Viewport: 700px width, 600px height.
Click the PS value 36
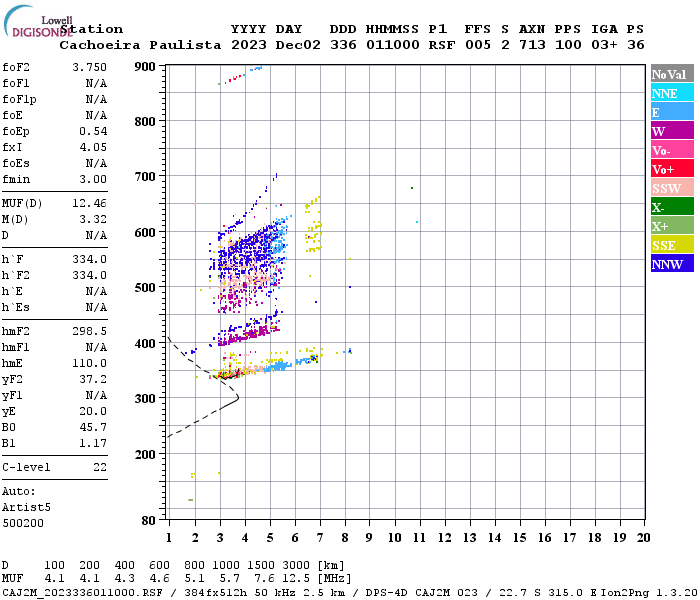point(635,45)
